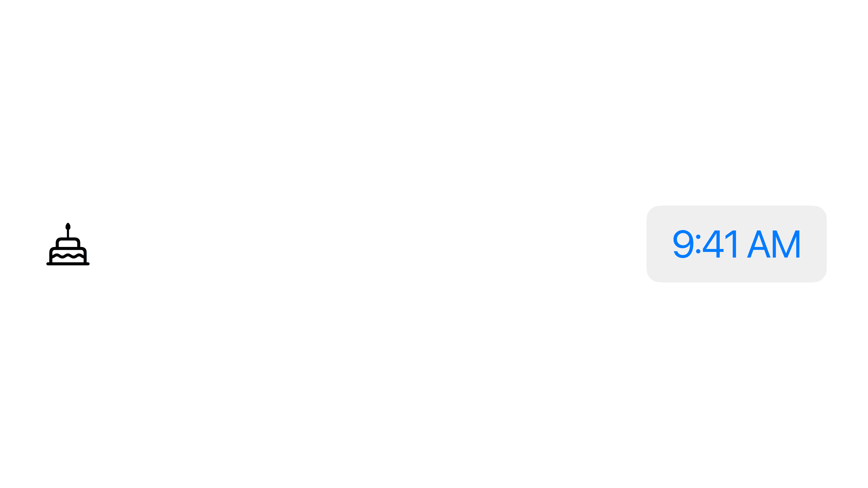This screenshot has width=868, height=488.
Task: Click the candle on the cake icon
Action: pos(68,230)
